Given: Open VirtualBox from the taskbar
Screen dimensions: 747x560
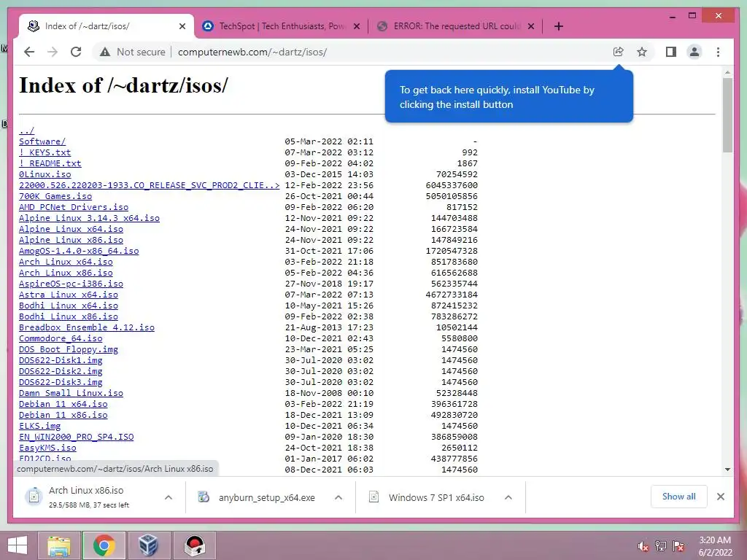Looking at the screenshot, I should coord(148,545).
